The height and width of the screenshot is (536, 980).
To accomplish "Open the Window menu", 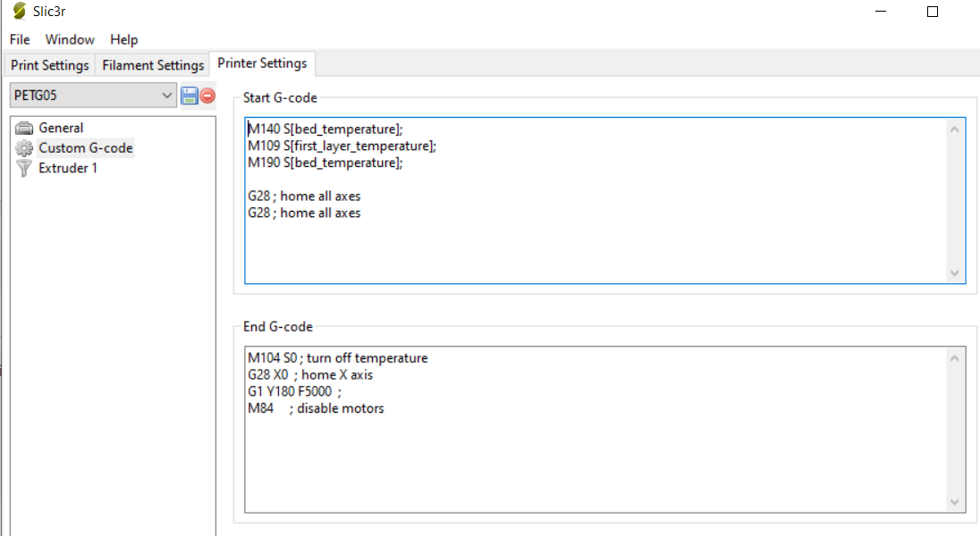I will tap(70, 39).
